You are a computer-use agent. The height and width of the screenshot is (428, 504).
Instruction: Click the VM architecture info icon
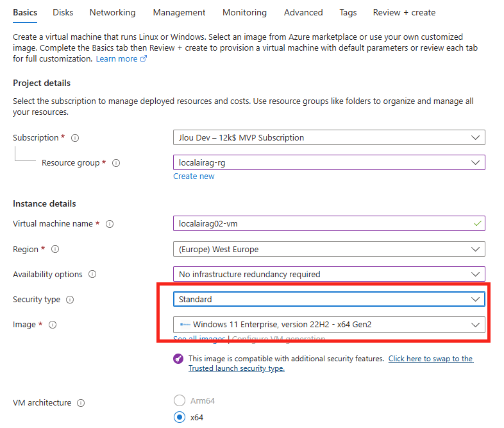pyautogui.click(x=81, y=403)
